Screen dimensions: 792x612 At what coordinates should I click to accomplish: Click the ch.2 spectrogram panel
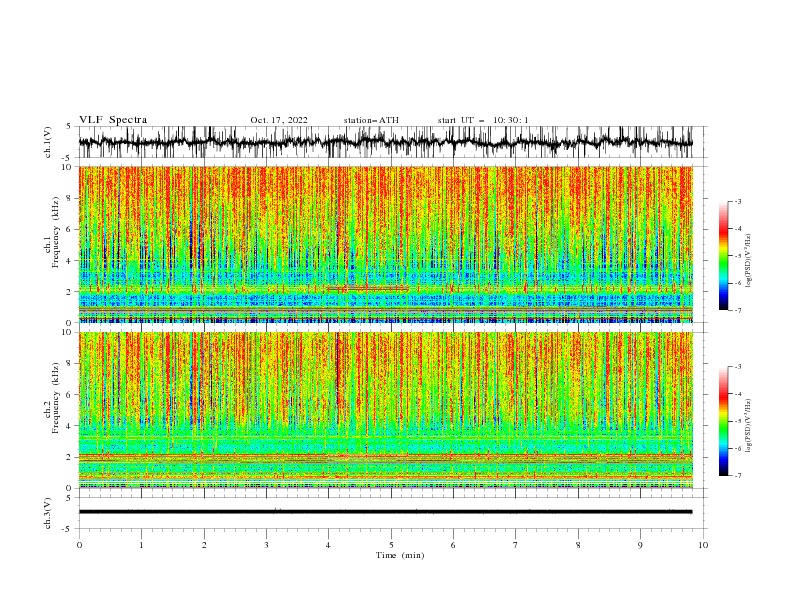[385, 410]
